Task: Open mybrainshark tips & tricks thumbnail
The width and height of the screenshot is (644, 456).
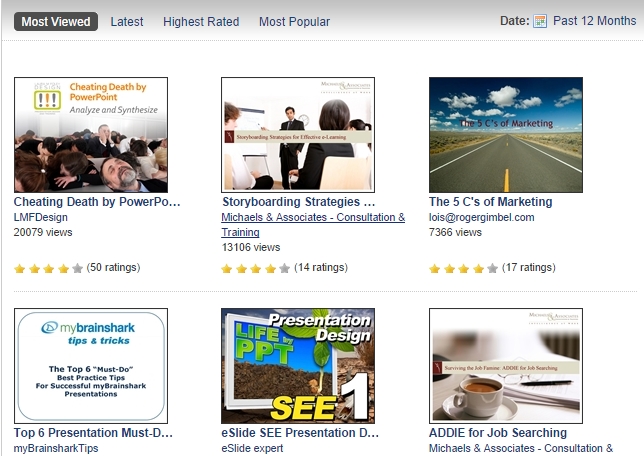Action: tap(91, 366)
